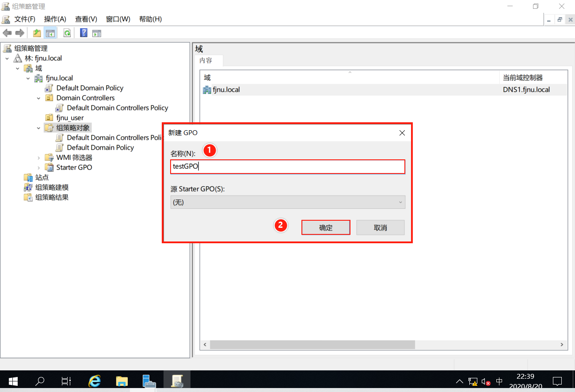Expand the Starter GPO node

pyautogui.click(x=39, y=167)
